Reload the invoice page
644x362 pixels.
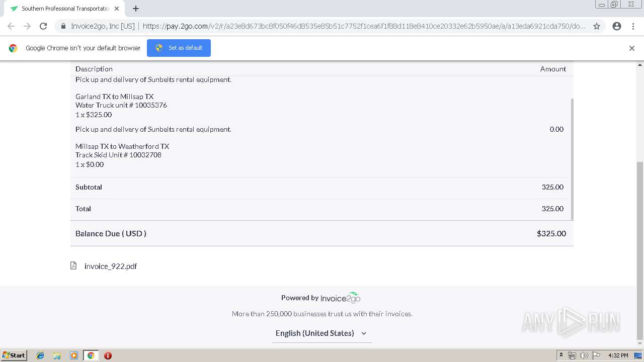point(43,26)
